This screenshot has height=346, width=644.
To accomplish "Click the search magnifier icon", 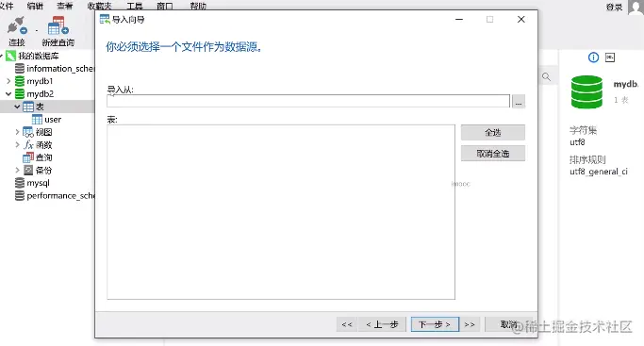I will tap(546, 76).
